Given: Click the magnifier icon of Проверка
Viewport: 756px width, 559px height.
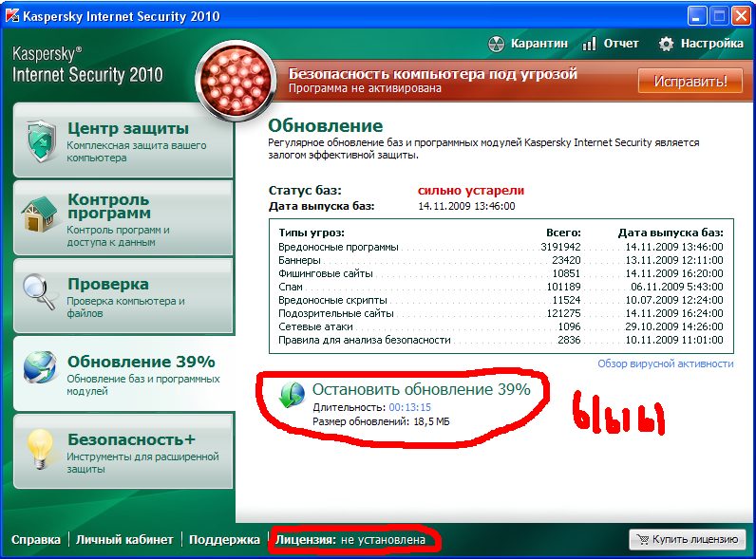Looking at the screenshot, I should pyautogui.click(x=39, y=291).
